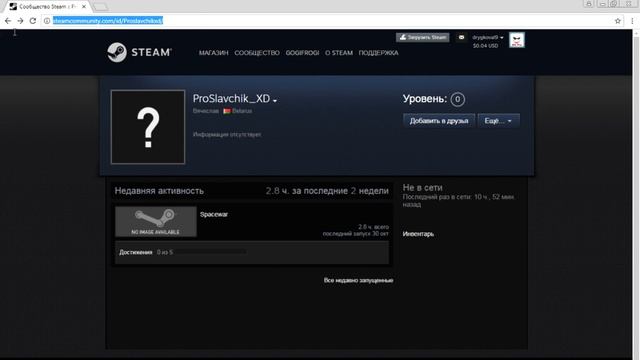This screenshot has width=640, height=360.
Task: Open the МАГАЗИН menu
Action: click(x=213, y=53)
